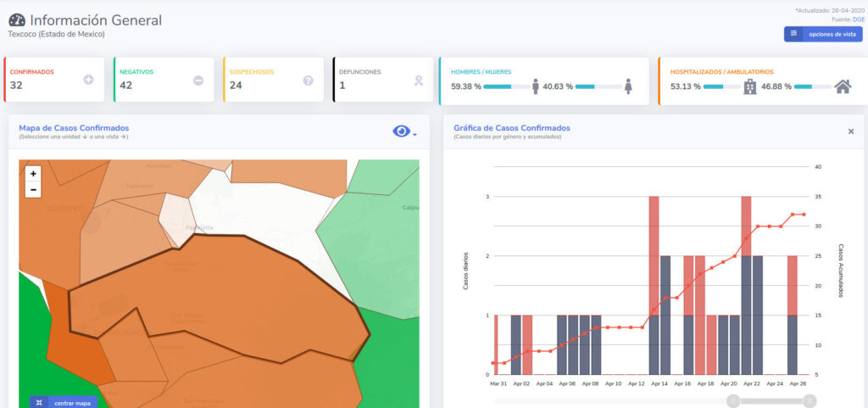Click the dashboard gauge icon beside Información General
This screenshot has height=408, width=868.
tap(16, 20)
